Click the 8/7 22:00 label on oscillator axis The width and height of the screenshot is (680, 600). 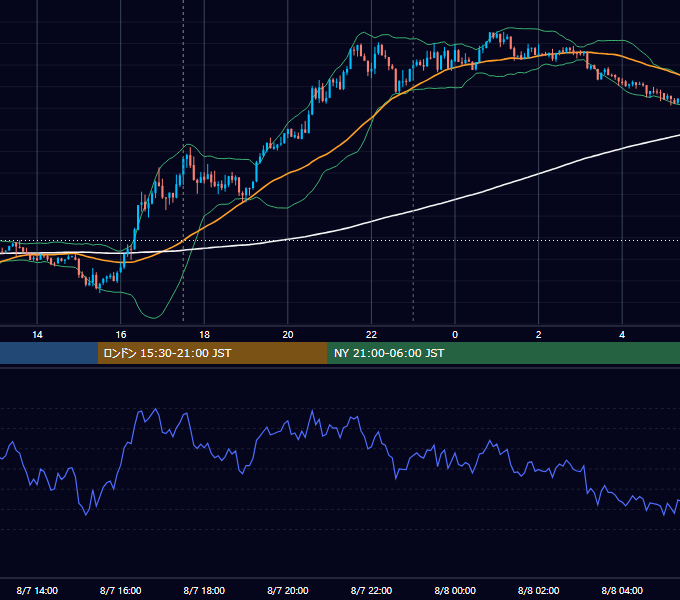pos(371,590)
